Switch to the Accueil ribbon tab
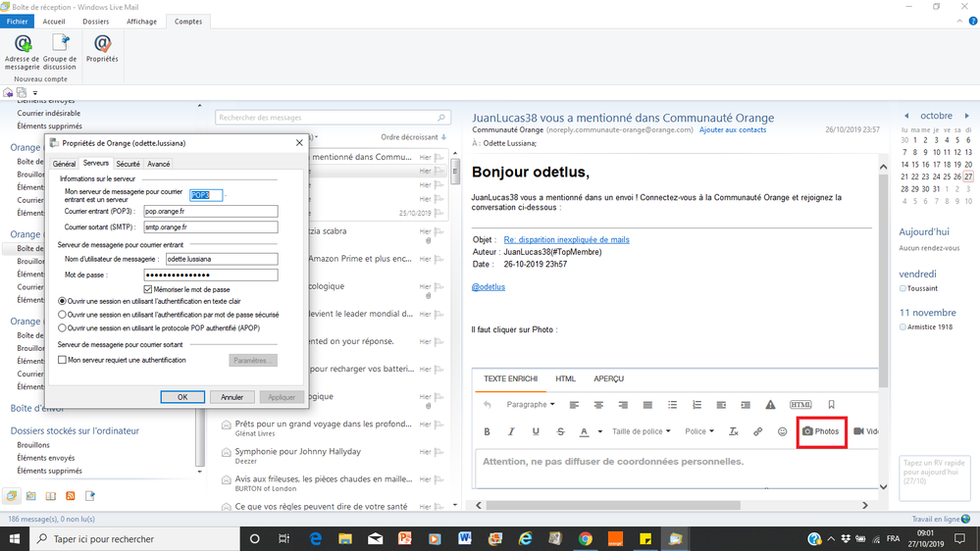This screenshot has width=980, height=551. click(x=54, y=22)
